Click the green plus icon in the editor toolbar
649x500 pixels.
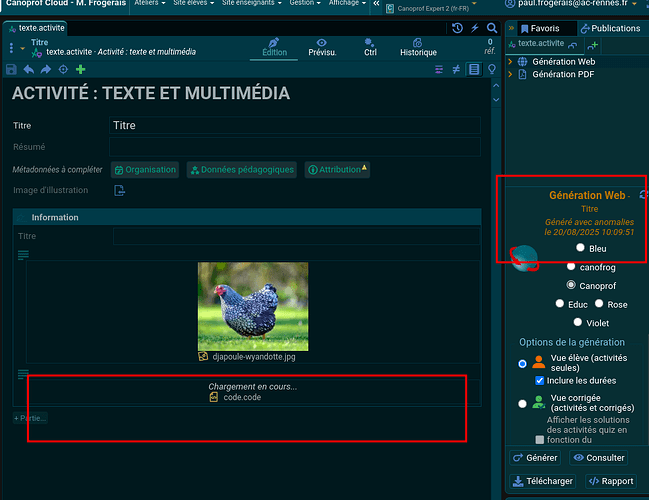80,69
